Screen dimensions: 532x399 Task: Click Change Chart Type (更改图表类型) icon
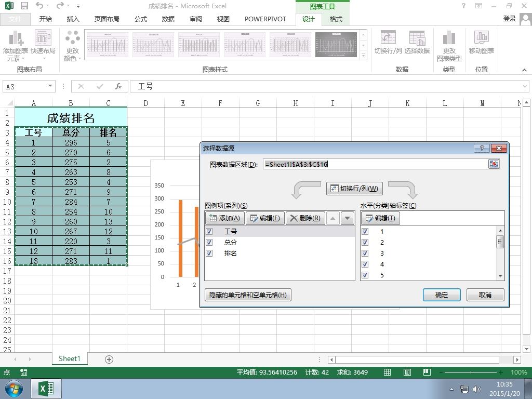(449, 46)
